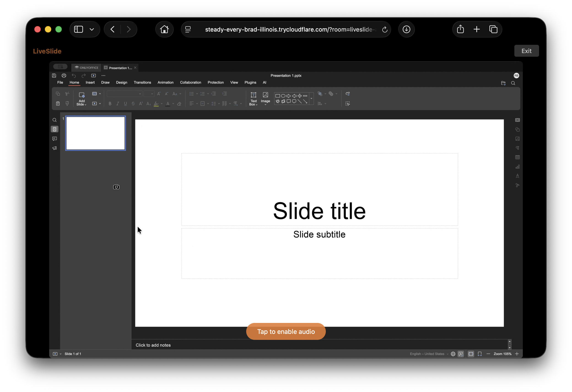Pick the yellow highlight color swatch
Screen dimensions: 572x392
(157, 106)
